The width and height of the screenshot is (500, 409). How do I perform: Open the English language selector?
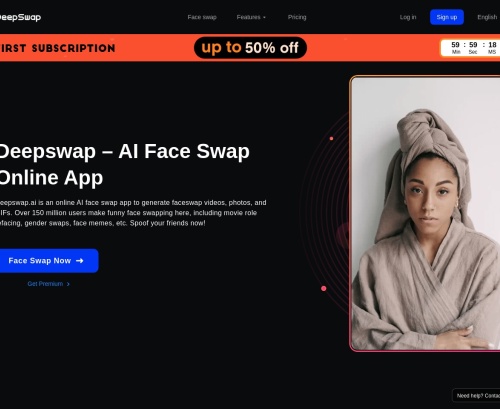tap(487, 17)
